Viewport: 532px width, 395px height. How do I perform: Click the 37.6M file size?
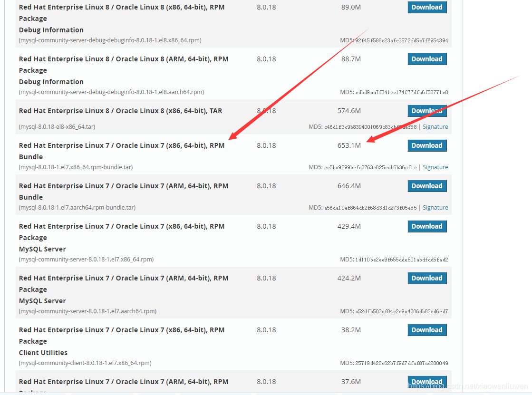[351, 382]
